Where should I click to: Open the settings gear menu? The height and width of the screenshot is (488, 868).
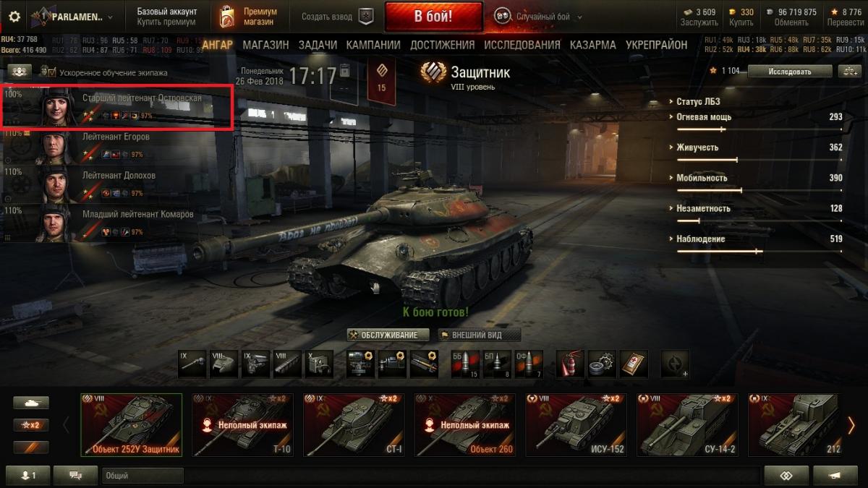point(14,16)
